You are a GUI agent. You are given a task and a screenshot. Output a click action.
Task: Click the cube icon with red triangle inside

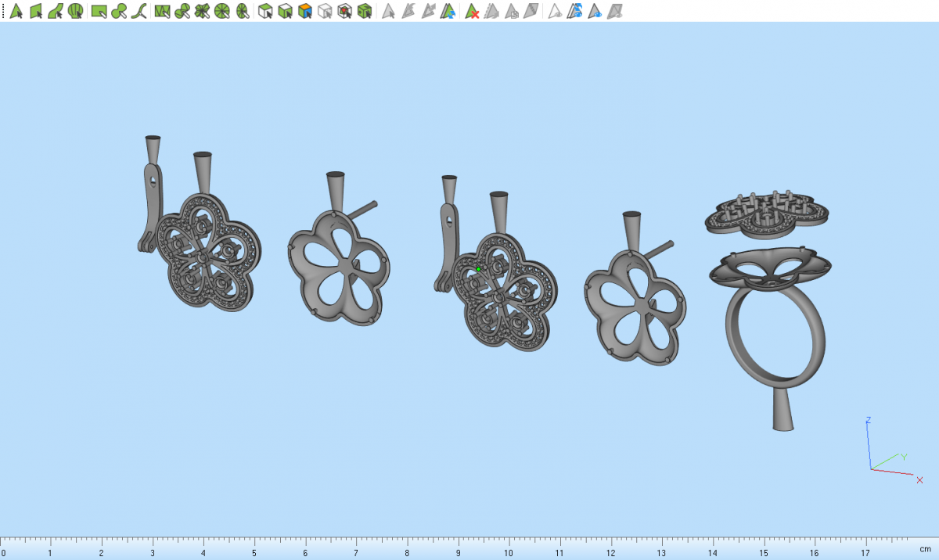click(x=344, y=11)
